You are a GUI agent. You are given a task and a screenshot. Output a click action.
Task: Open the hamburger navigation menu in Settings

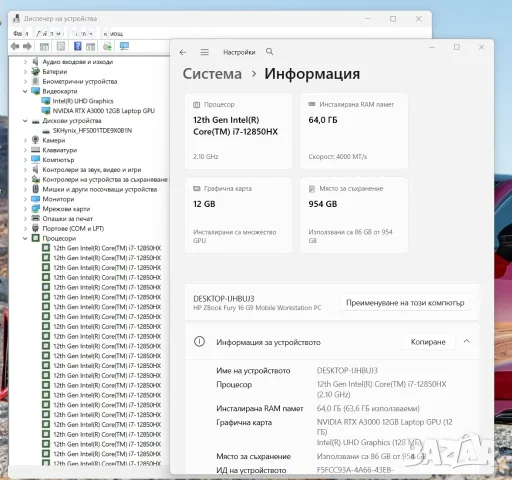coord(205,52)
